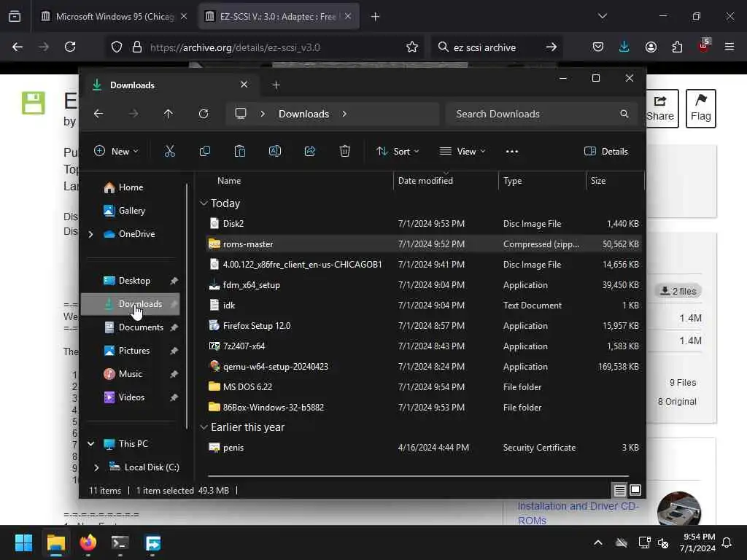The image size is (747, 560).
Task: Click the Rename icon in Explorer toolbar
Action: coord(275,152)
